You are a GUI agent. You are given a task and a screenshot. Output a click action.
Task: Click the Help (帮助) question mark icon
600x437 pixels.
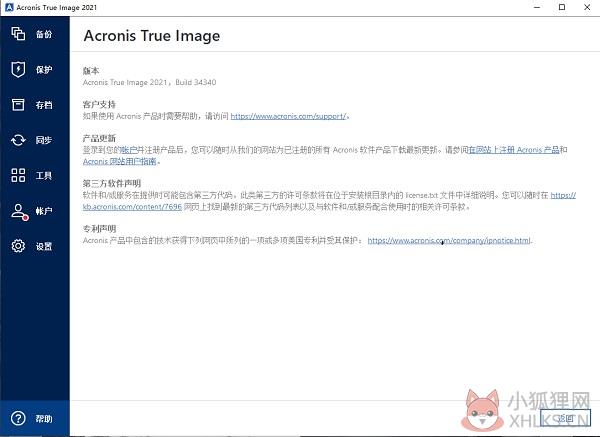[x=18, y=418]
